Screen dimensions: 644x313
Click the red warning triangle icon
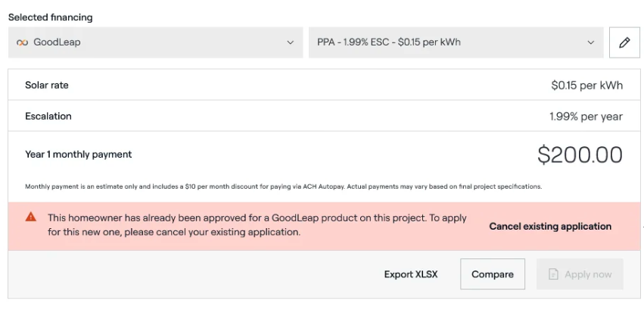(31, 217)
